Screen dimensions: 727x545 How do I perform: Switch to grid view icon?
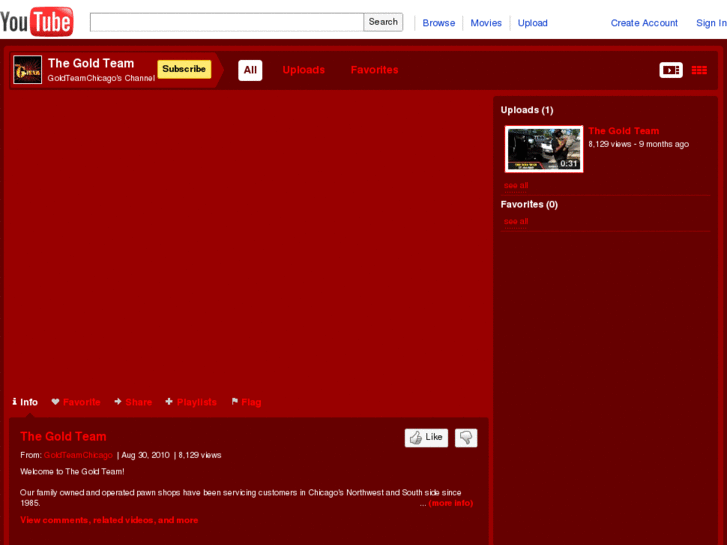(699, 70)
